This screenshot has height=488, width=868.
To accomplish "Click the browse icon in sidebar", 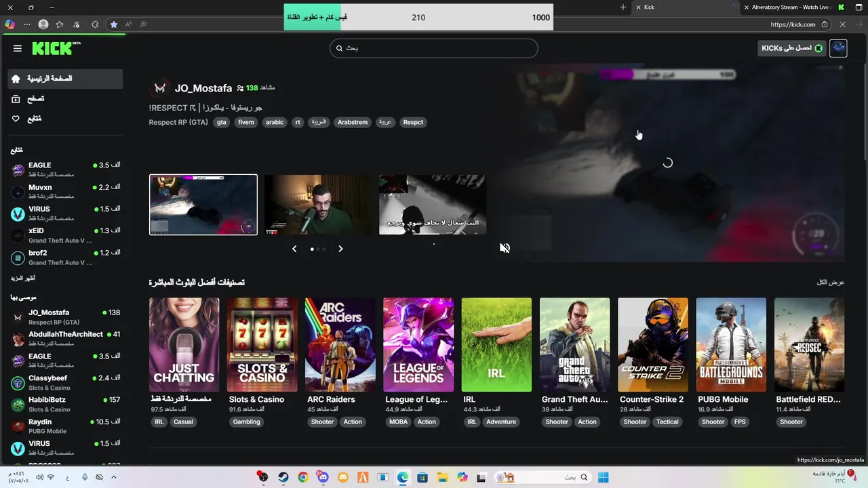I will pyautogui.click(x=16, y=99).
